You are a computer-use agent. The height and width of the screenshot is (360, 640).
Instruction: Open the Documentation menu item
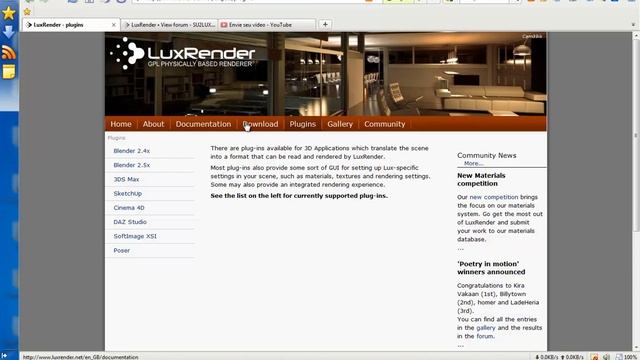[x=203, y=124]
